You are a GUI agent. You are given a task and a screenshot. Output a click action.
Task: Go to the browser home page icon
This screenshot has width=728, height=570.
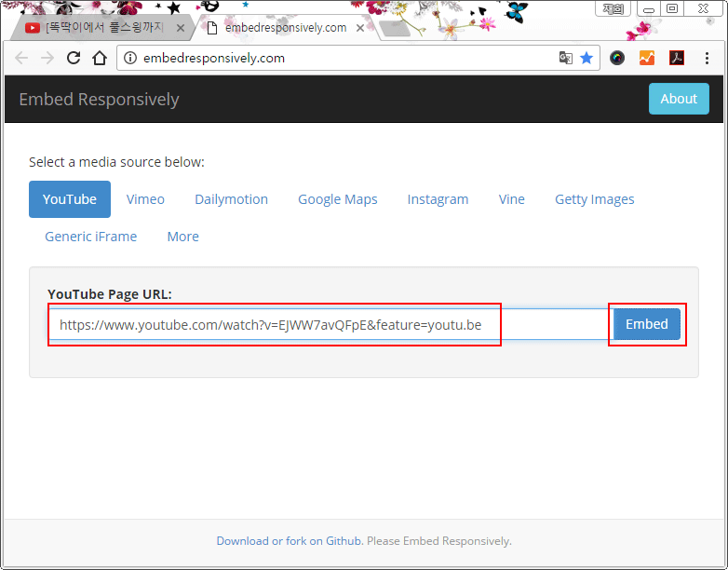coord(100,58)
